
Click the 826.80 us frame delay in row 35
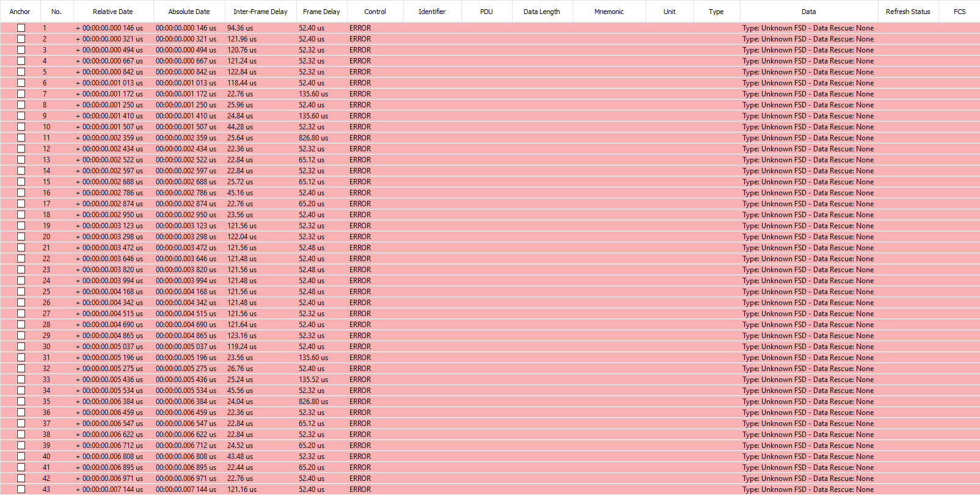click(313, 402)
